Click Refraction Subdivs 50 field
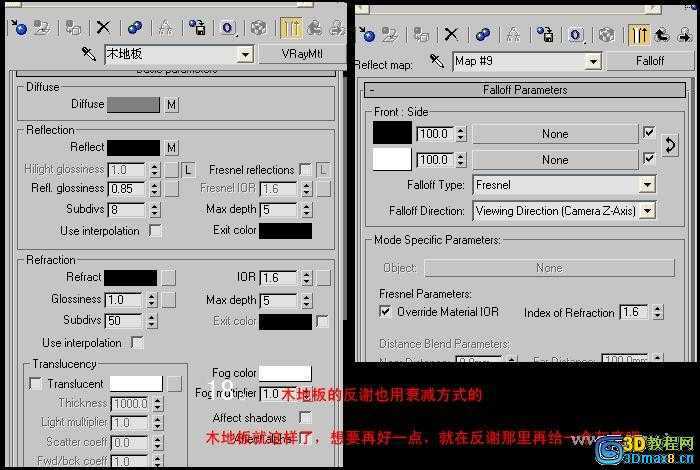The image size is (700, 470). 125,320
